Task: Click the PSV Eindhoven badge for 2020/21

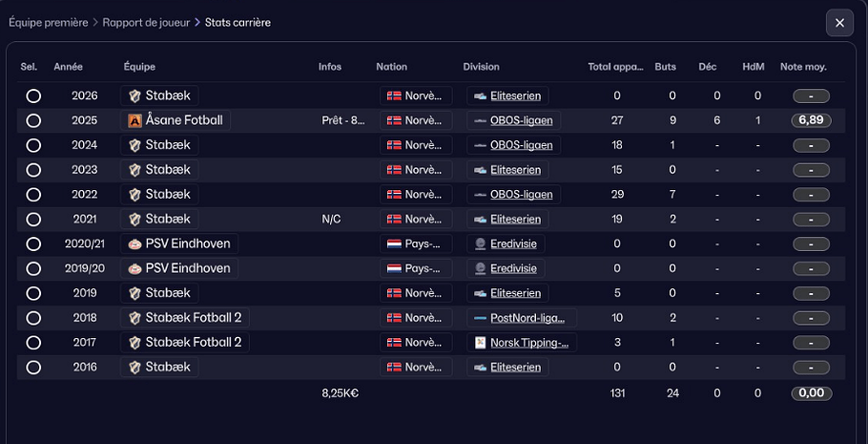Action: click(x=135, y=243)
